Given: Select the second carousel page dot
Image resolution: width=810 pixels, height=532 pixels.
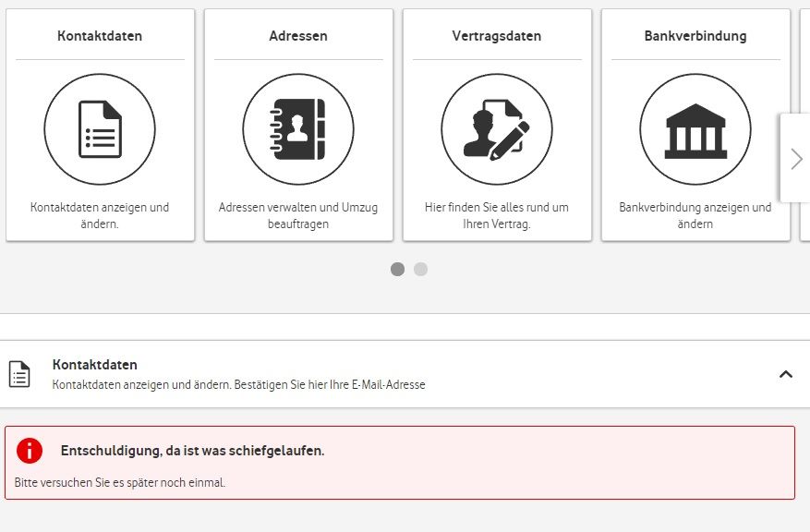Looking at the screenshot, I should [421, 269].
